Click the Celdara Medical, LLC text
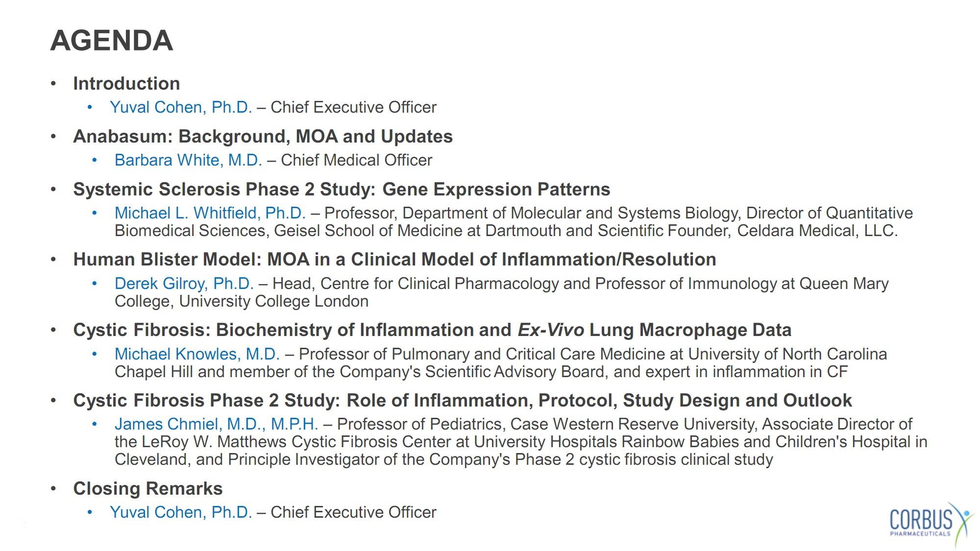 pos(817,231)
